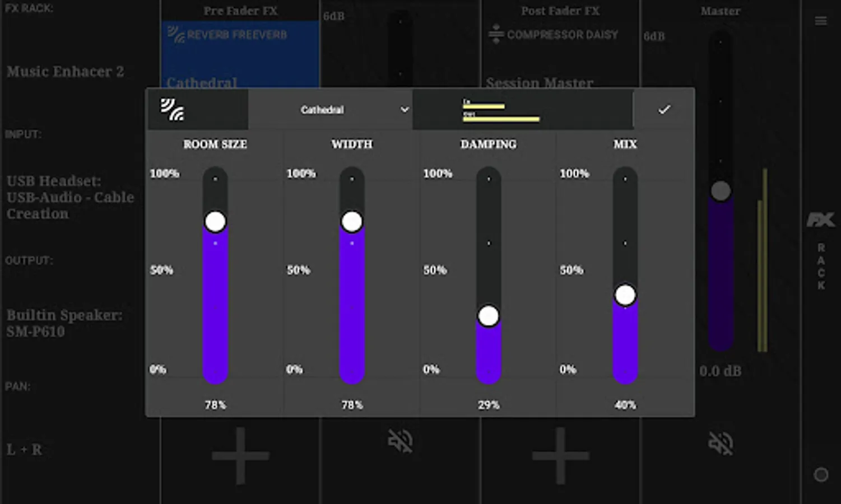Click the input/output level meter in header
841x504 pixels.
coord(500,110)
